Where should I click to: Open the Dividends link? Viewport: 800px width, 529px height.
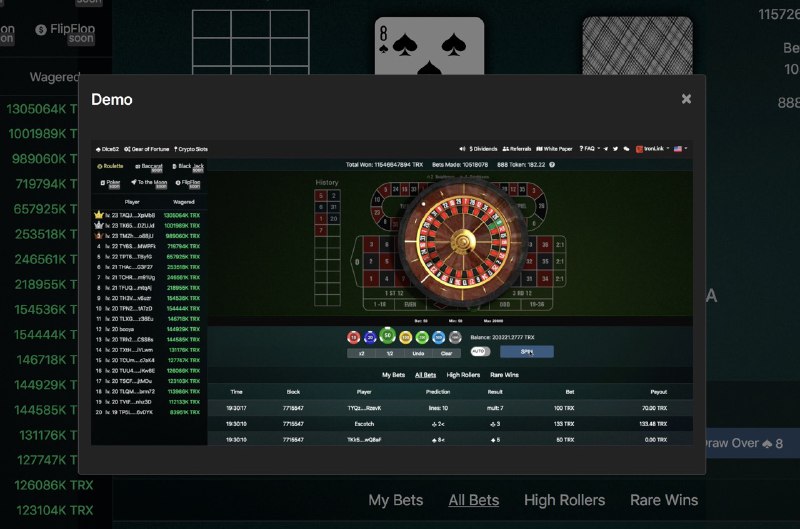tap(483, 149)
